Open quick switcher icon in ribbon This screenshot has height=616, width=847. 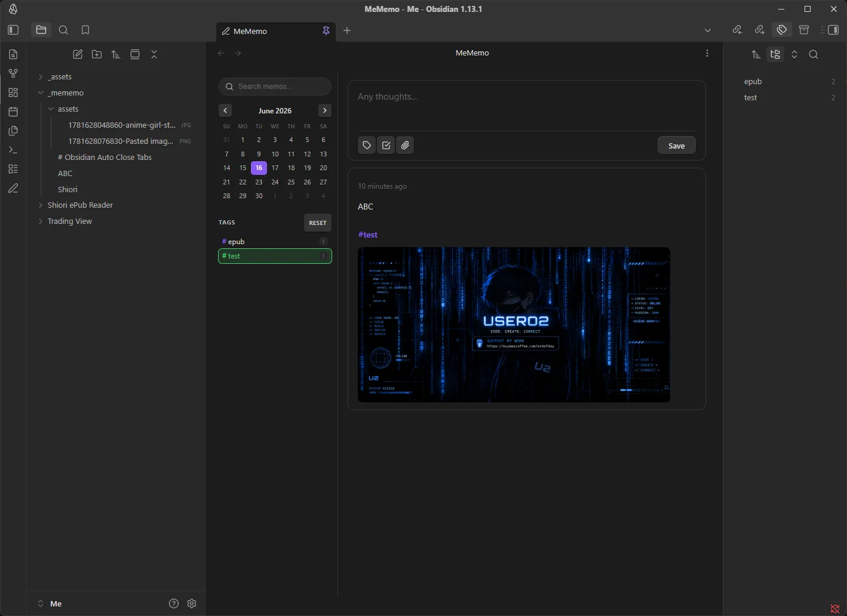[13, 54]
